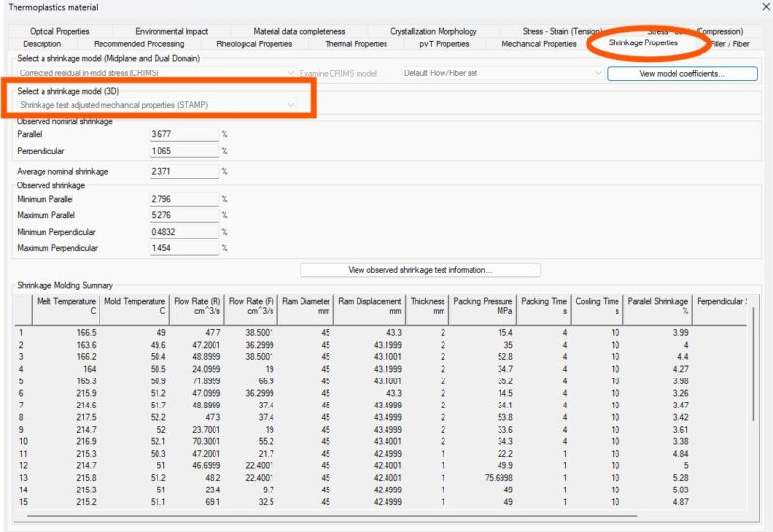Click the View model coefficients button
This screenshot has width=773, height=532.
point(681,73)
